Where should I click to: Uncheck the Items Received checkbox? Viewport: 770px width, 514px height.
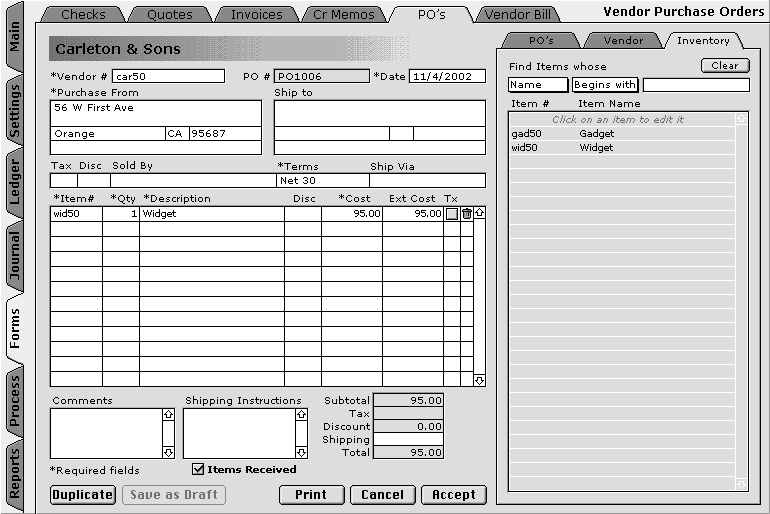[198, 469]
